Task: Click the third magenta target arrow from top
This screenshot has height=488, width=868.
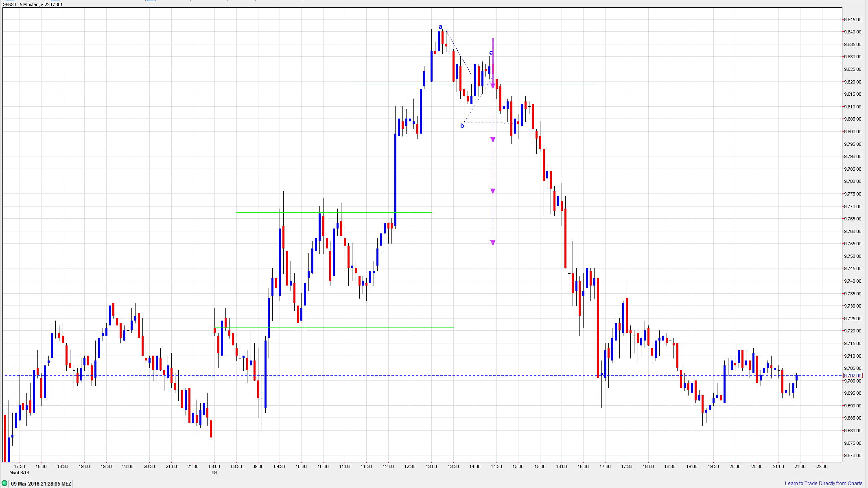Action: 493,191
